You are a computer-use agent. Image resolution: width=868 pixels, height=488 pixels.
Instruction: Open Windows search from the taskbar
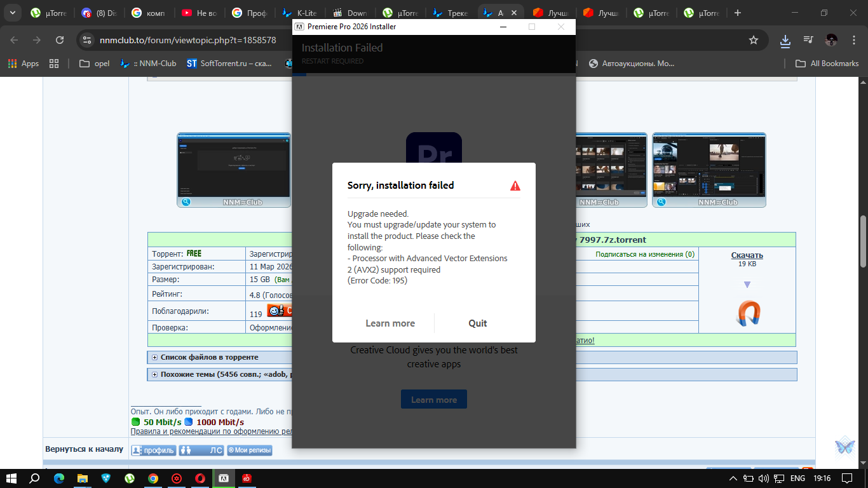pyautogui.click(x=36, y=478)
